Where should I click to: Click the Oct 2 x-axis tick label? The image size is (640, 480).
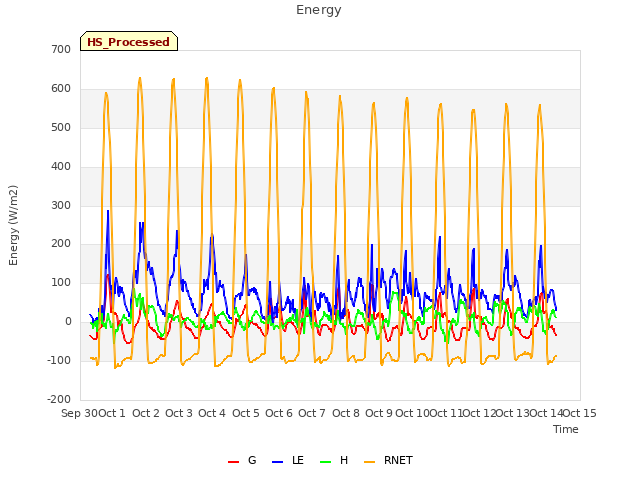pos(146,413)
